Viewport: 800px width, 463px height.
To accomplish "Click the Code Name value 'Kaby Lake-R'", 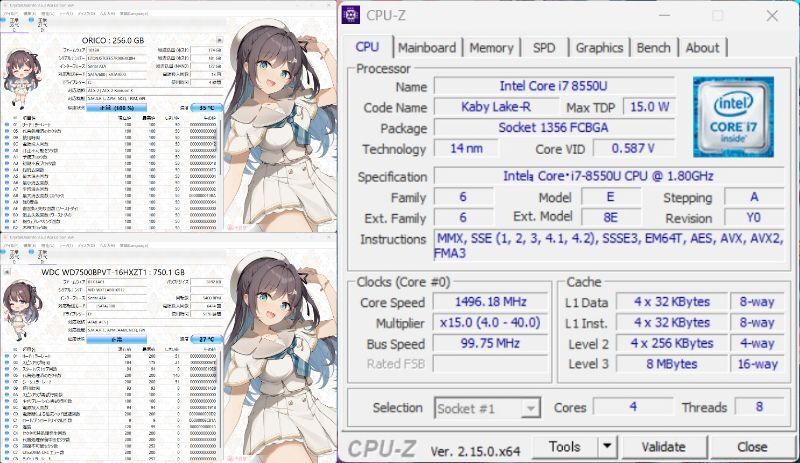I will (496, 107).
